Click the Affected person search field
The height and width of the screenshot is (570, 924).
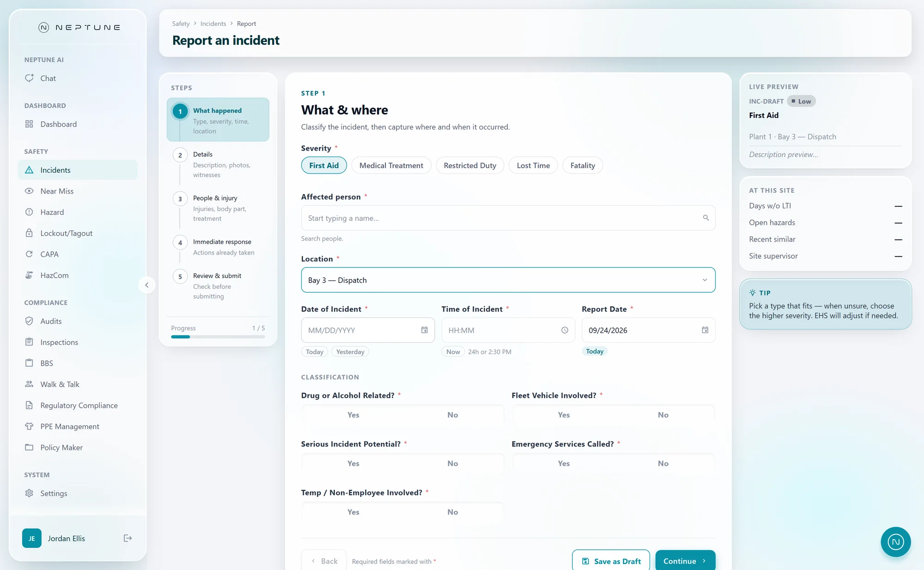508,218
